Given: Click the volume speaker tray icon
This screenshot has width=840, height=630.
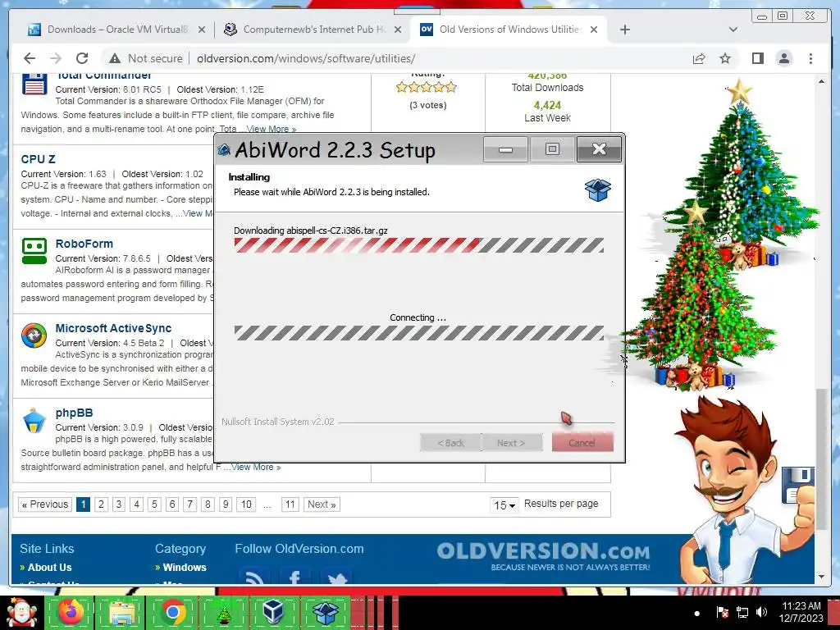Looking at the screenshot, I should point(761,612).
